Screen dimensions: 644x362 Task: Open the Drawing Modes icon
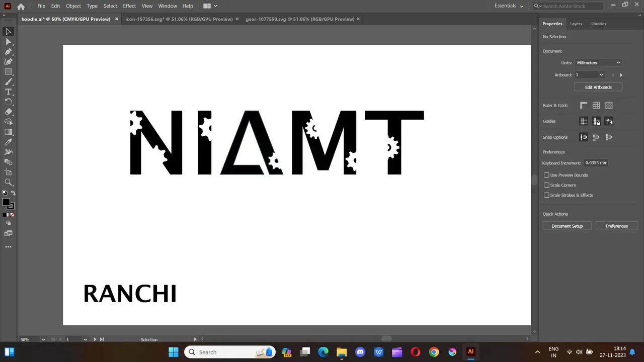[x=8, y=223]
